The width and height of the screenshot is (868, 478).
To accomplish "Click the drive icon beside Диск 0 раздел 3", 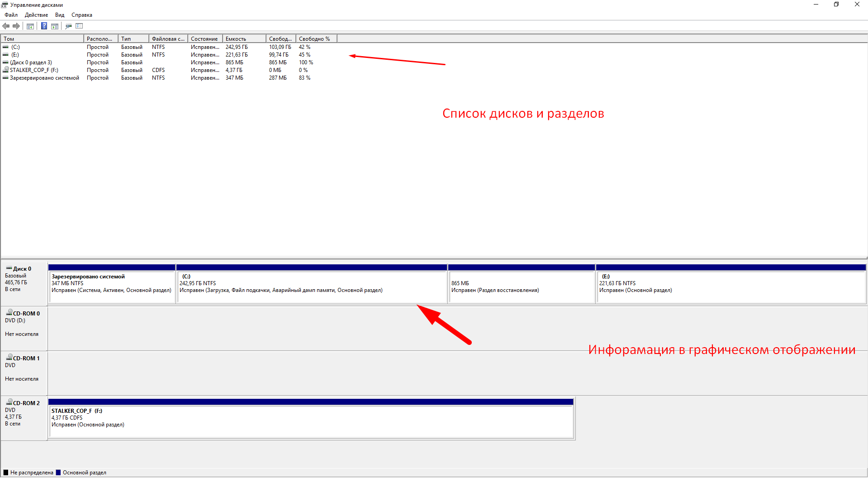I will point(5,62).
